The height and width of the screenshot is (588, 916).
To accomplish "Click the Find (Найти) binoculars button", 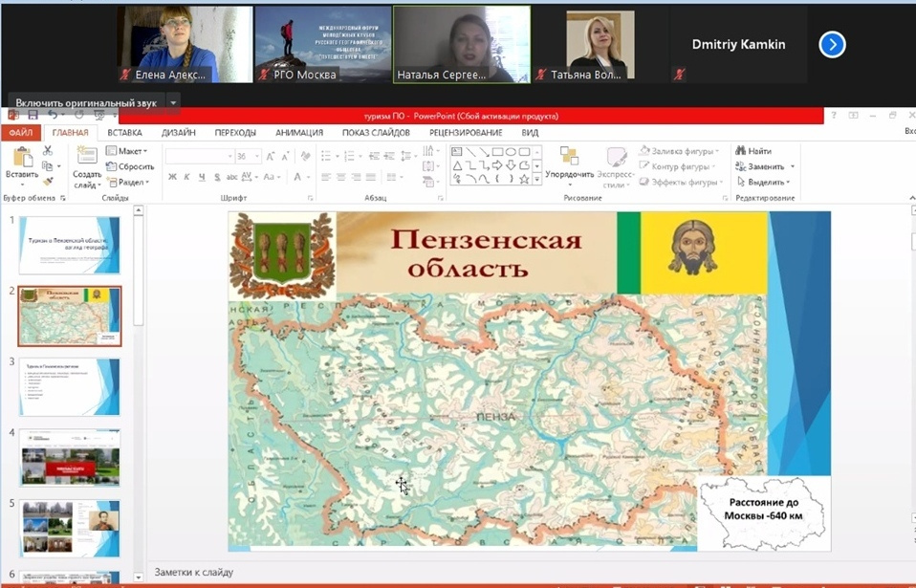I will pyautogui.click(x=753, y=151).
